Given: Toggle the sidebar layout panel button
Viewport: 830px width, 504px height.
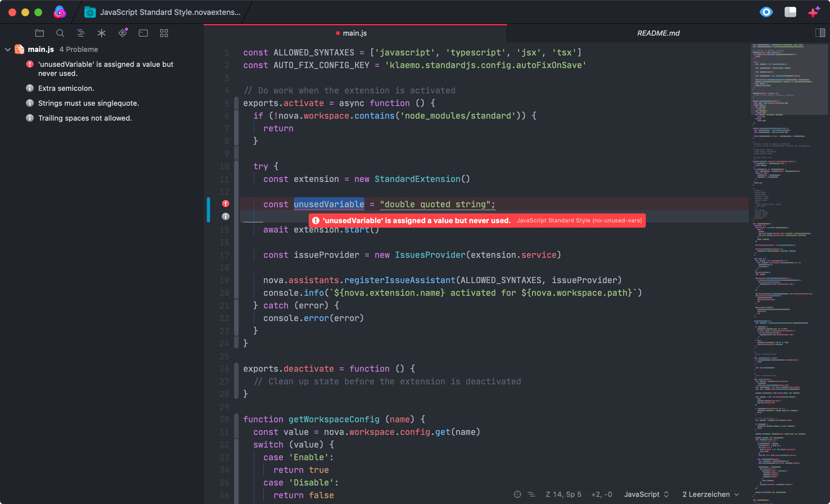Looking at the screenshot, I should click(790, 12).
